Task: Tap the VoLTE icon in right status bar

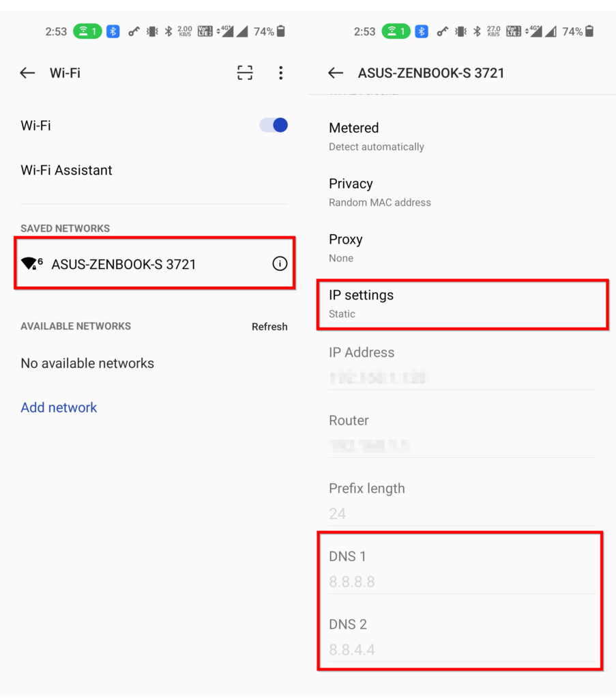Action: (514, 31)
